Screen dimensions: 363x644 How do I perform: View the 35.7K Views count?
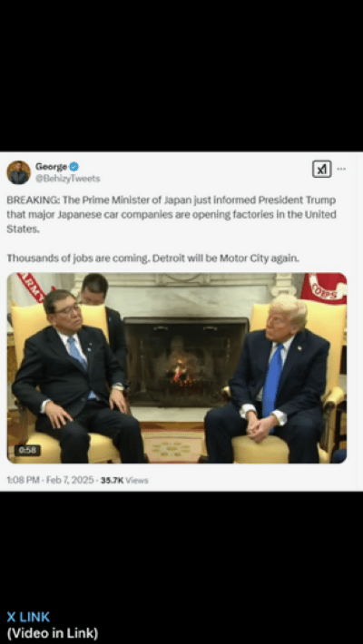point(124,480)
